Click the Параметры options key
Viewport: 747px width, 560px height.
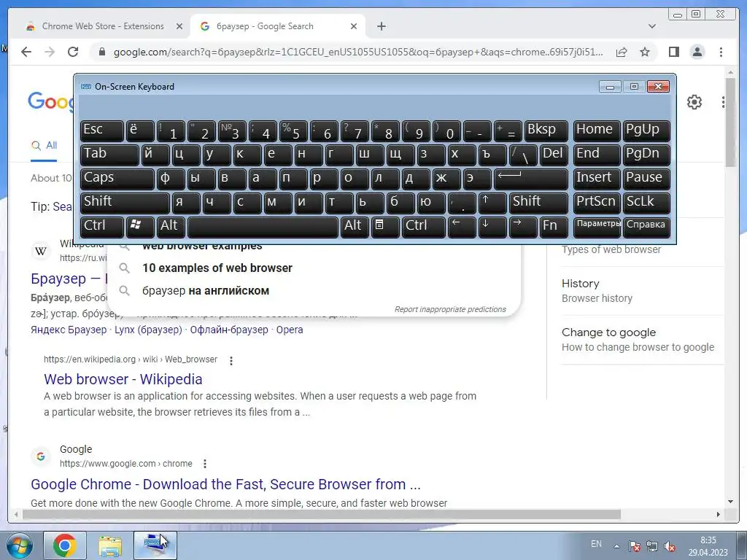(597, 226)
